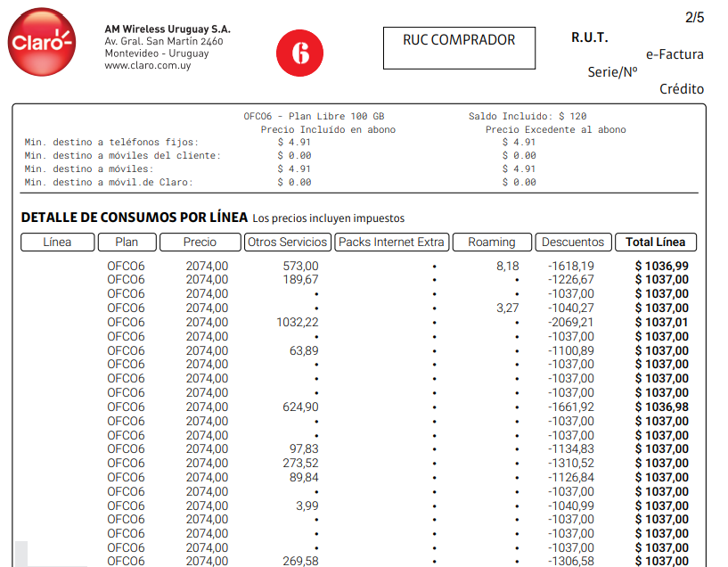The width and height of the screenshot is (728, 567).
Task: Click discount value -2069,21
Action: [570, 322]
